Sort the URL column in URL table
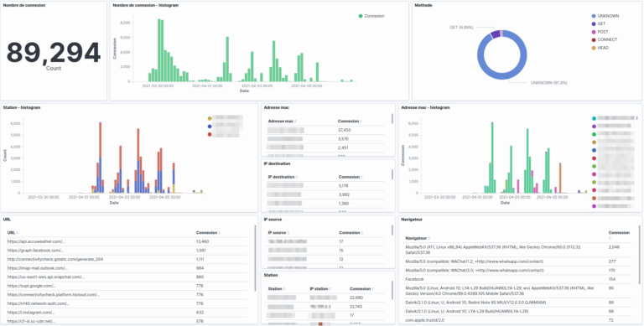 [x=13, y=233]
